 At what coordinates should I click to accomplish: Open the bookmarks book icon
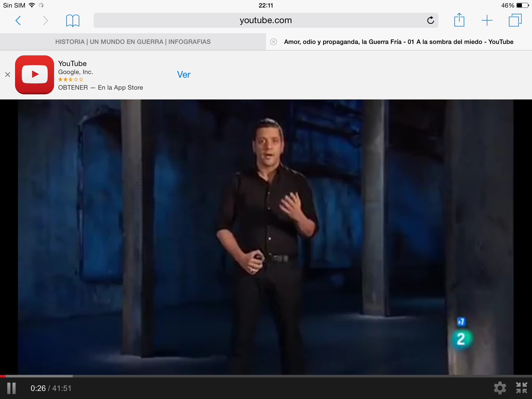tap(73, 21)
